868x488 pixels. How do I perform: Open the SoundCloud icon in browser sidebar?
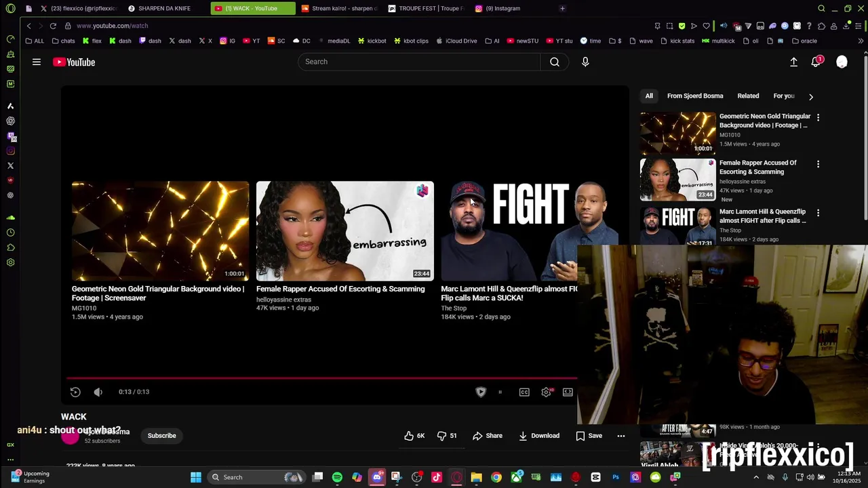[x=10, y=218]
